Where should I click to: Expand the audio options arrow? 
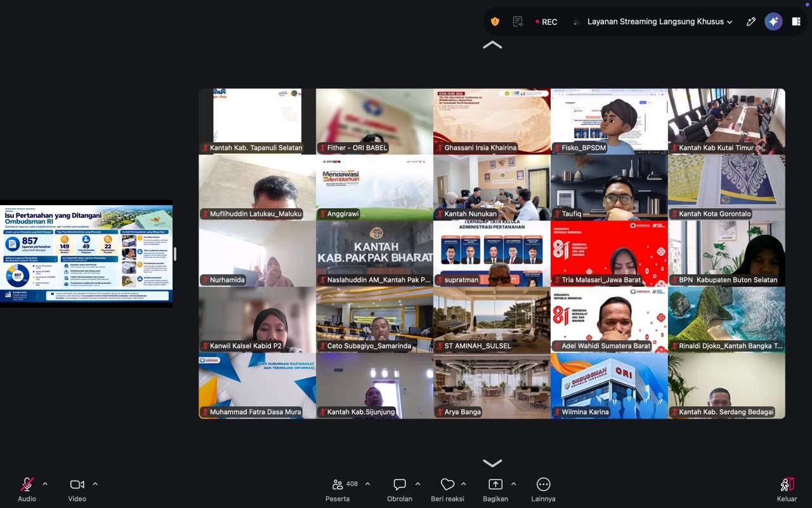click(45, 484)
